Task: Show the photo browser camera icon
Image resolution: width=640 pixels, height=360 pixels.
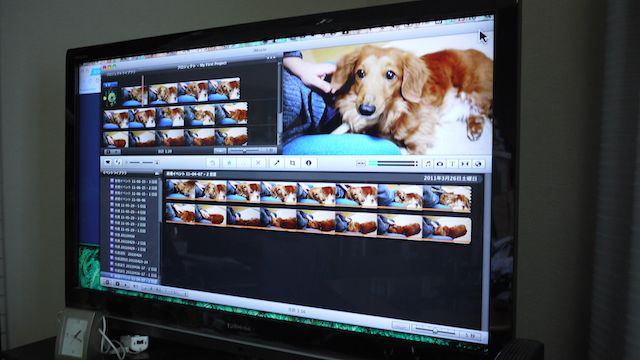Action: coord(440,164)
